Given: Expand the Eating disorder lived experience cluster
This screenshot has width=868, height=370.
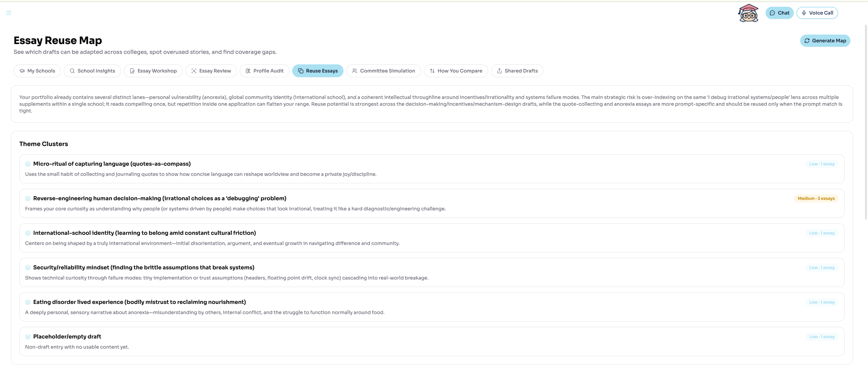Looking at the screenshot, I should pos(139,302).
